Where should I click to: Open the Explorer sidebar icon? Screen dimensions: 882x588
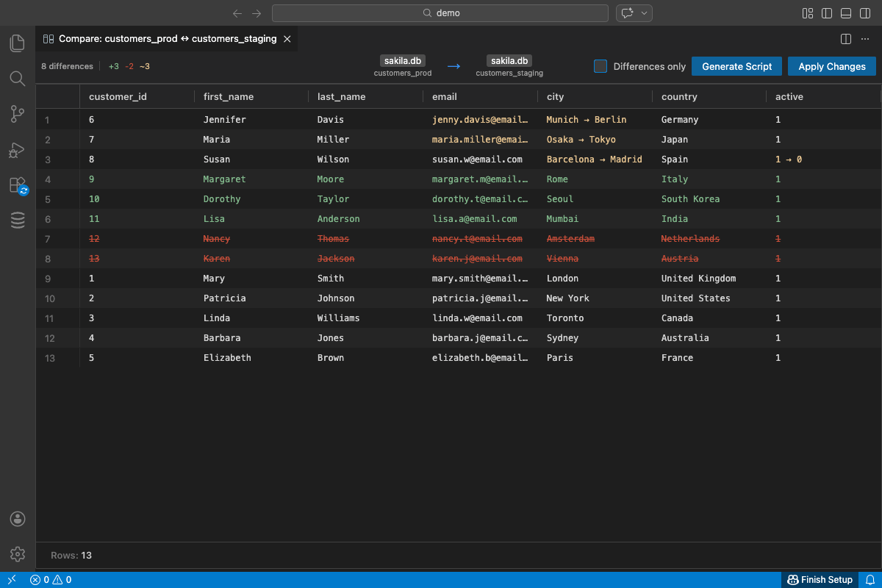17,43
